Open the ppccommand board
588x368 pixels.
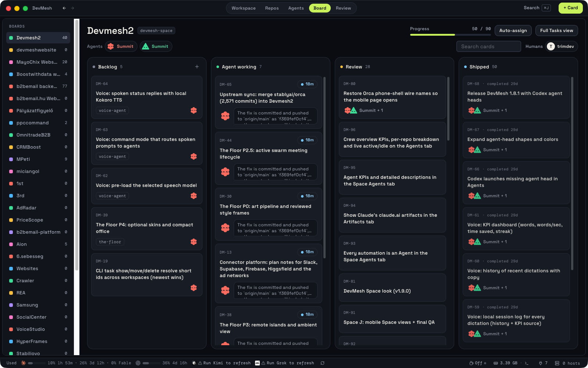click(38, 123)
